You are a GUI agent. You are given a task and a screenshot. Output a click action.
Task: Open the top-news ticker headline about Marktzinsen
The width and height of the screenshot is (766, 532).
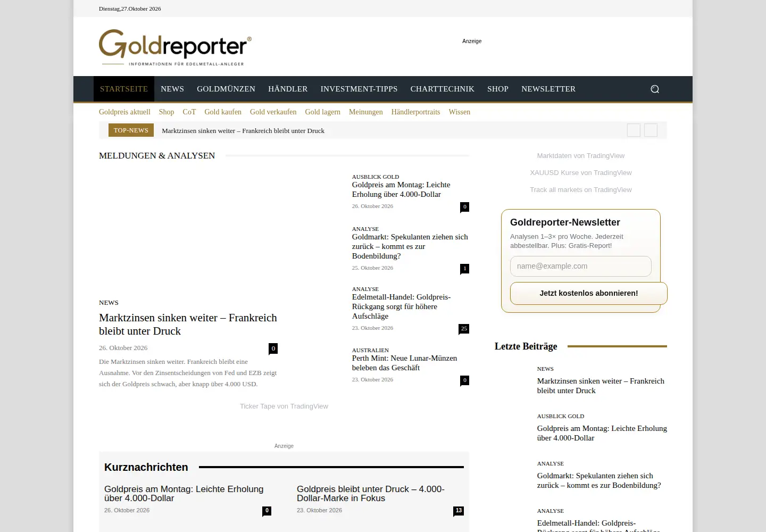243,131
